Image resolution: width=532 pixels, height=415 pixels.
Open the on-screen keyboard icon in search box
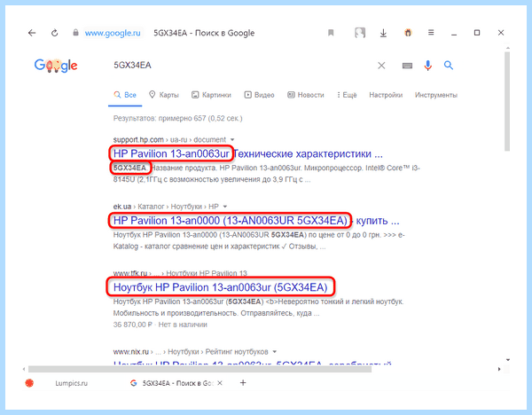pos(407,66)
